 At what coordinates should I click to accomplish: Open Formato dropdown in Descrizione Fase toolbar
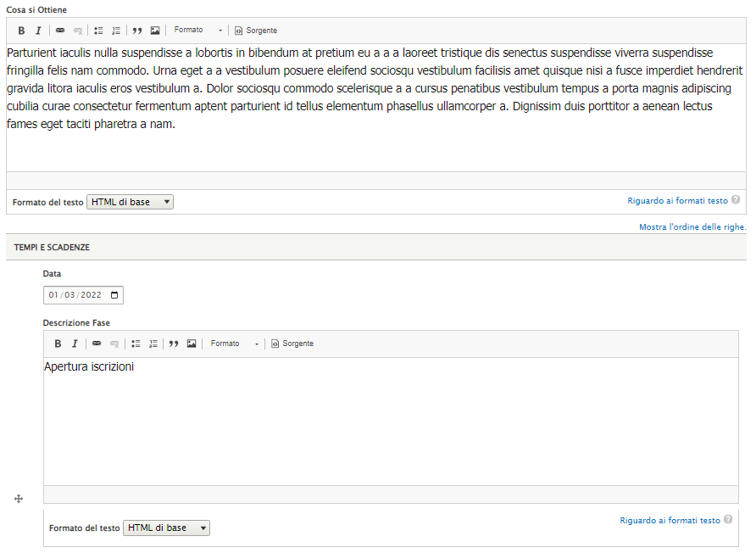(x=235, y=344)
